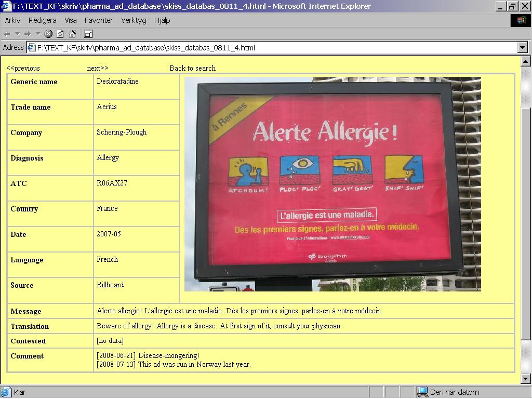Click the vertical scrollbar up arrow
532x399 pixels.
[526, 61]
